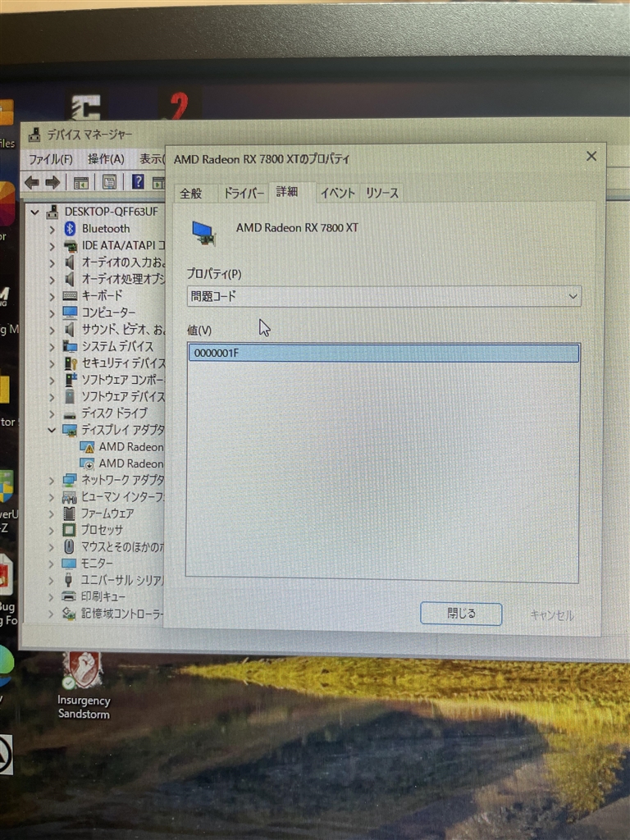Screen dimensions: 630x840
Task: Click the 閉じる button
Action: click(461, 614)
